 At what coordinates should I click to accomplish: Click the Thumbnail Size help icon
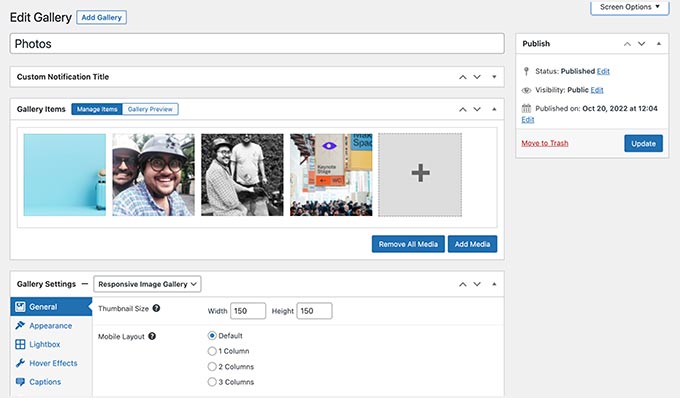(x=156, y=308)
